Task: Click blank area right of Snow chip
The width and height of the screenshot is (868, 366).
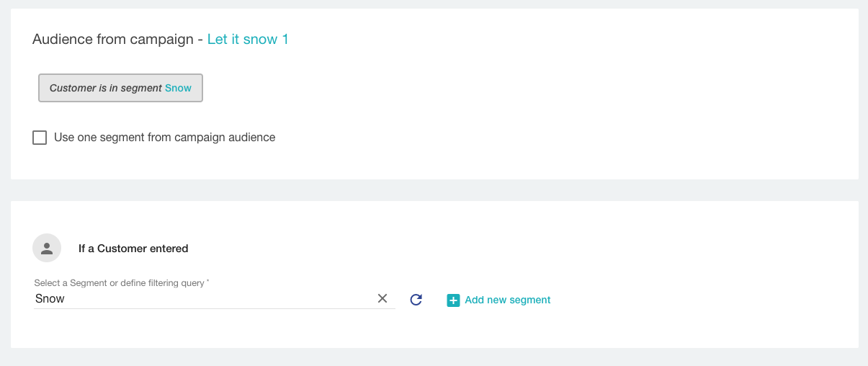Action: pos(432,88)
